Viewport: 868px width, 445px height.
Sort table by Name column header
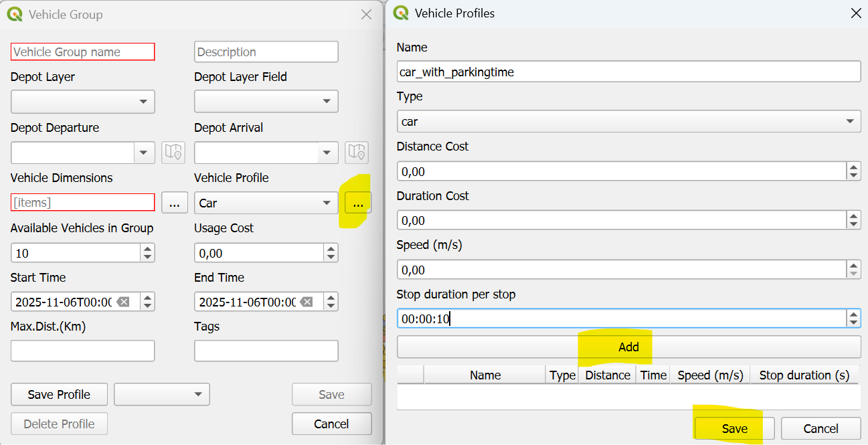(x=485, y=375)
